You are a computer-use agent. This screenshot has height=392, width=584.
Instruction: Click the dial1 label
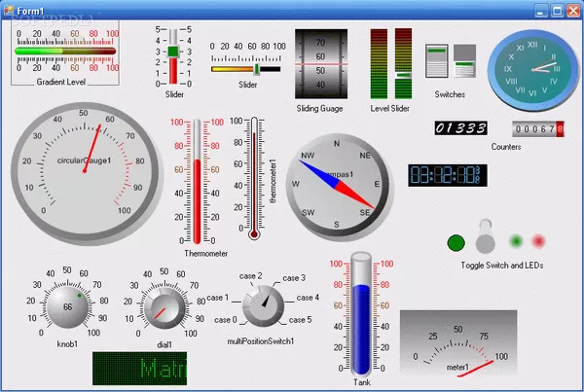pyautogui.click(x=164, y=344)
